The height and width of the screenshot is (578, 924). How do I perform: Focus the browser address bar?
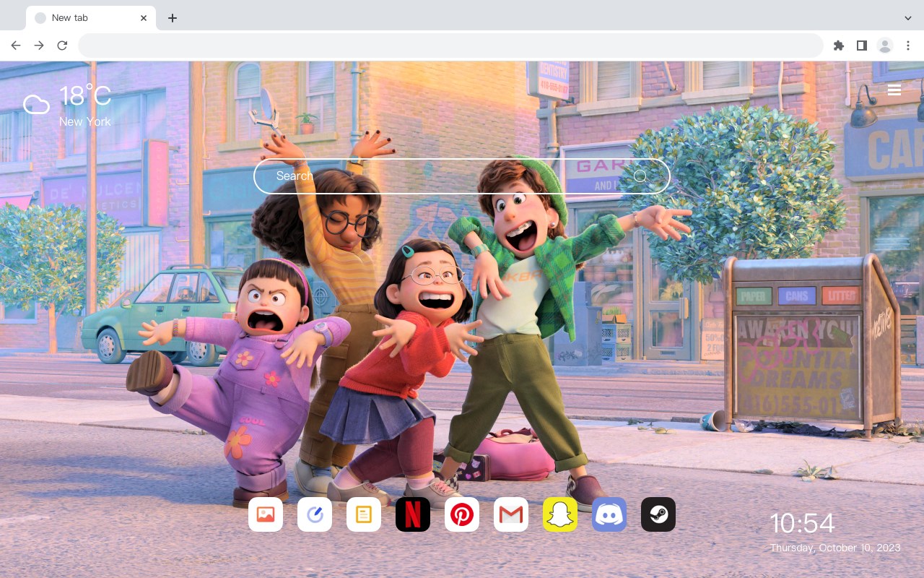coord(450,46)
